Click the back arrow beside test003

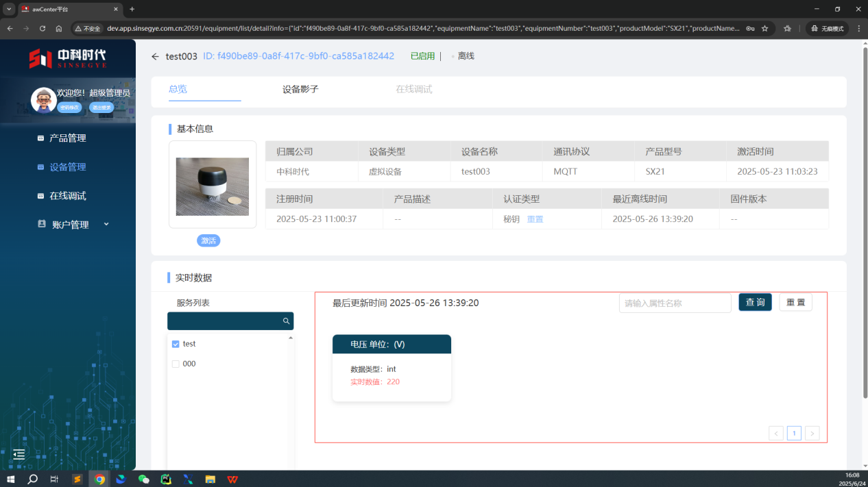tap(155, 56)
